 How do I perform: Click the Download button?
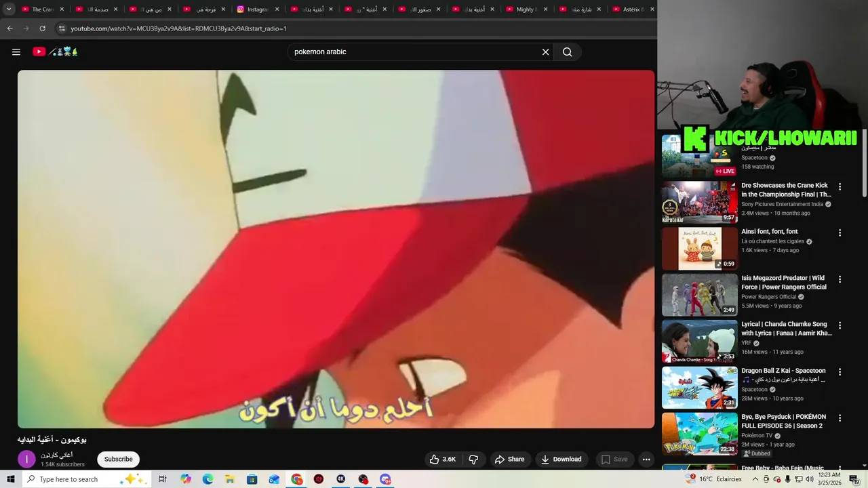[561, 459]
